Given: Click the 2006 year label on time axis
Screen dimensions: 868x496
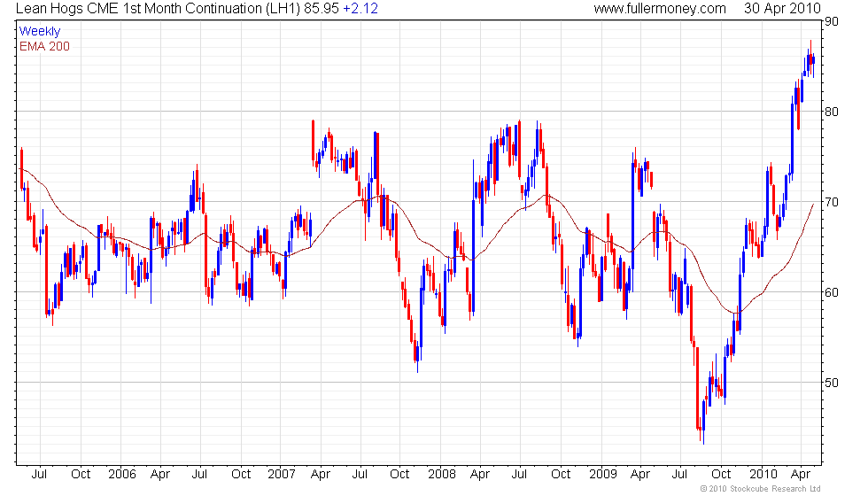Looking at the screenshot, I should point(122,475).
